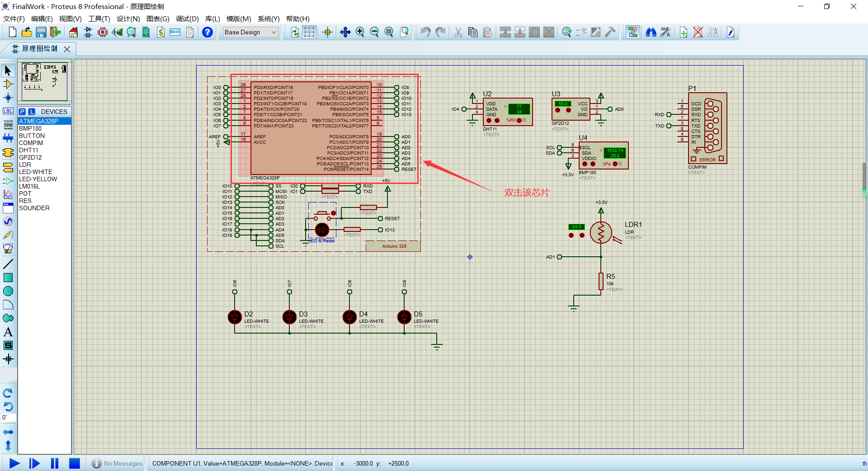The width and height of the screenshot is (868, 471).
Task: Stop the simulation
Action: click(75, 463)
